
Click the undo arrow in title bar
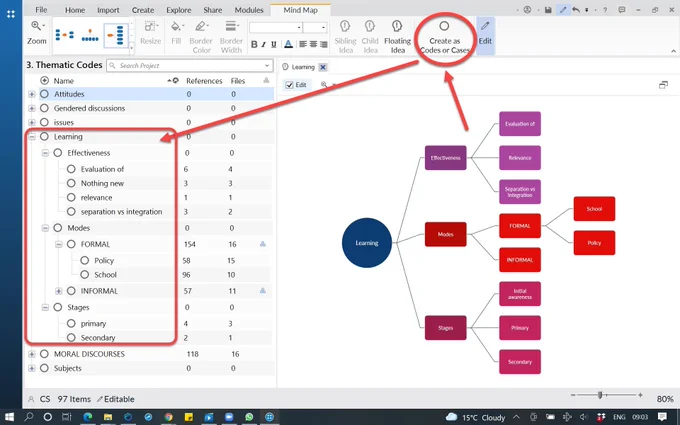tap(576, 10)
